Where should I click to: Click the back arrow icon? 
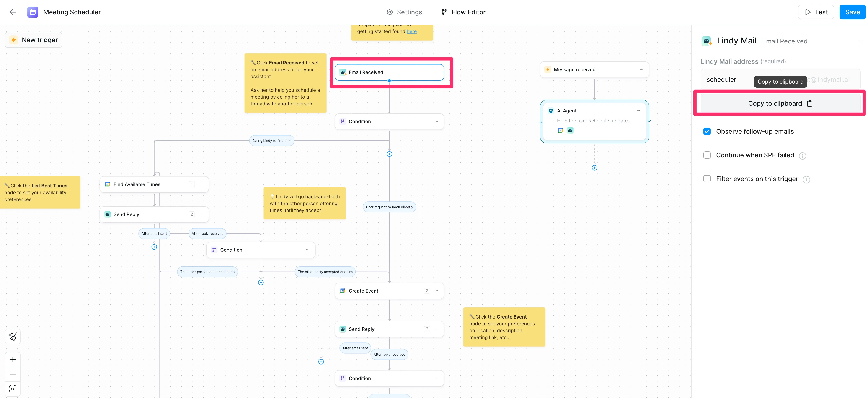tap(13, 12)
